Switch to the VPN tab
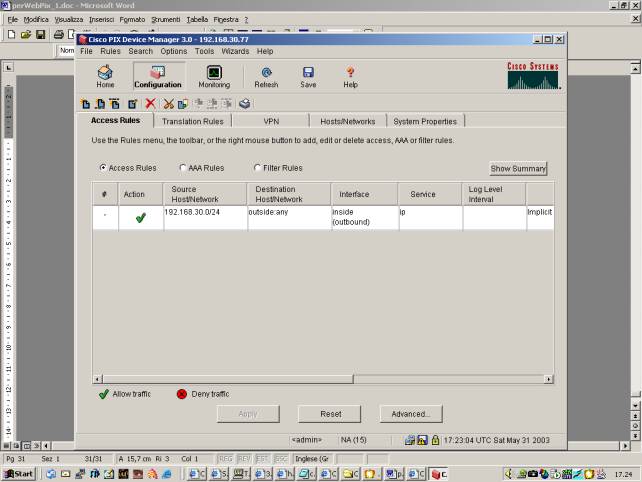This screenshot has width=642, height=482. [271, 121]
